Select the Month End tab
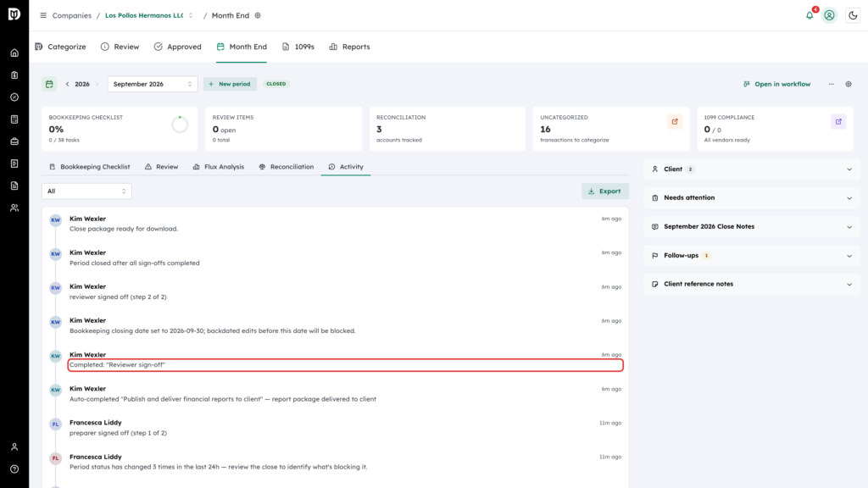868x488 pixels. click(x=242, y=47)
